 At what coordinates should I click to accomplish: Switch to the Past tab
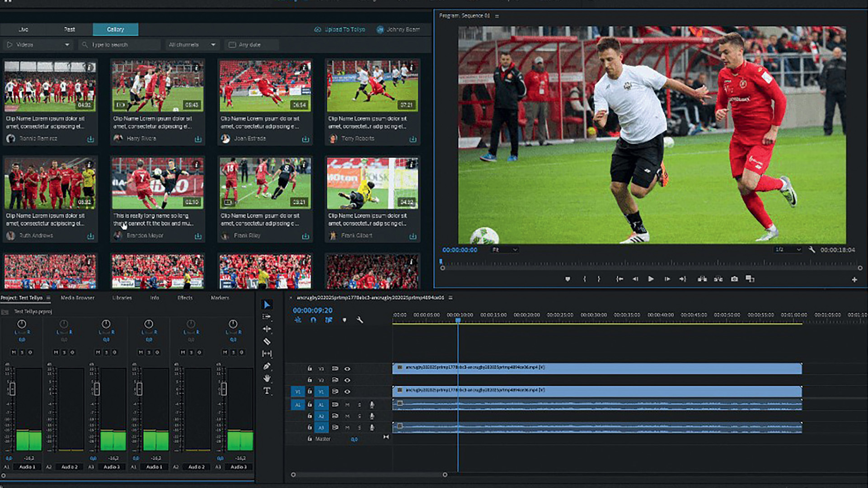pyautogui.click(x=70, y=29)
